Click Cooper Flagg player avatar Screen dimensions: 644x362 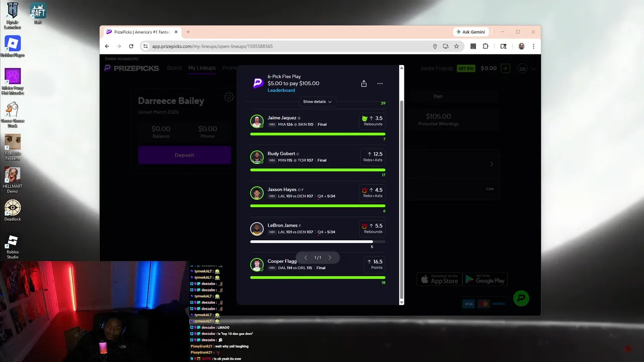257,264
